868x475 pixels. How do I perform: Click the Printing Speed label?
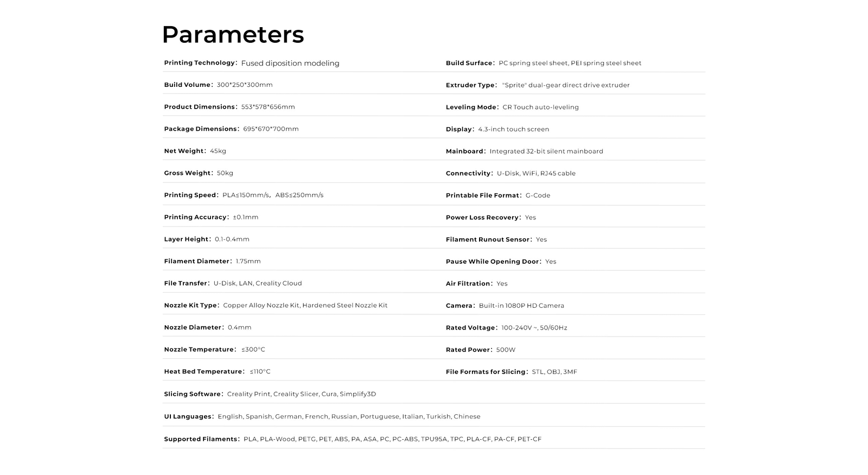[190, 195]
